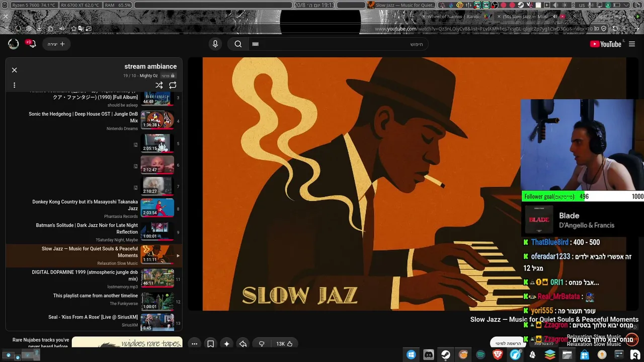
Task: Close the (50) Slow Jazz browser tab
Action: (x=498, y=17)
